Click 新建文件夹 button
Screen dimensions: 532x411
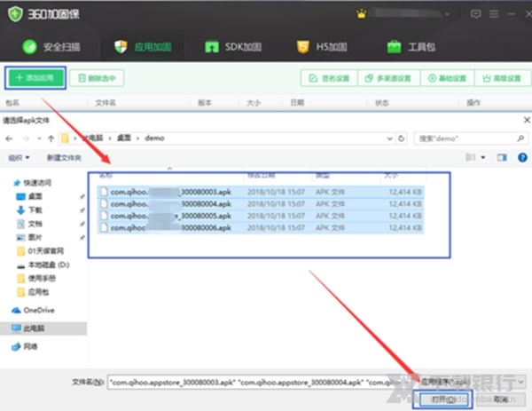tap(64, 158)
